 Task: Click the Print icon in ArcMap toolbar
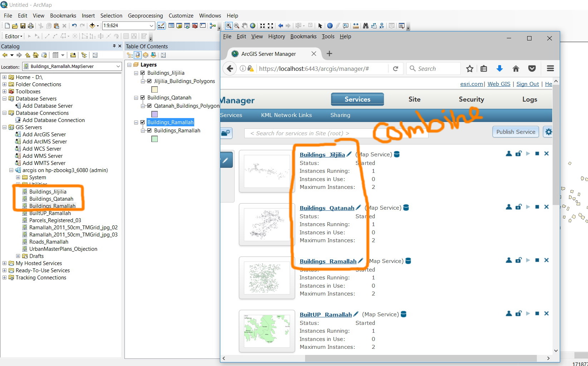(x=31, y=26)
